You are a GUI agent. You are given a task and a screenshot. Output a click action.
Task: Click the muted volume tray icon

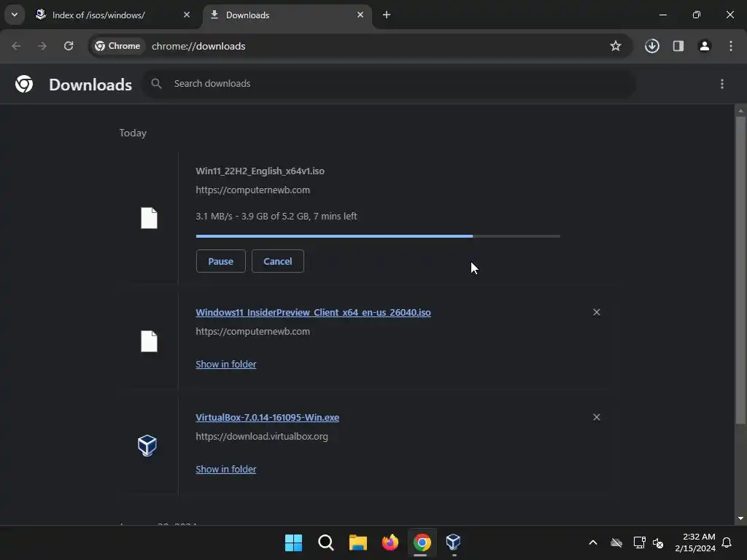tap(659, 542)
